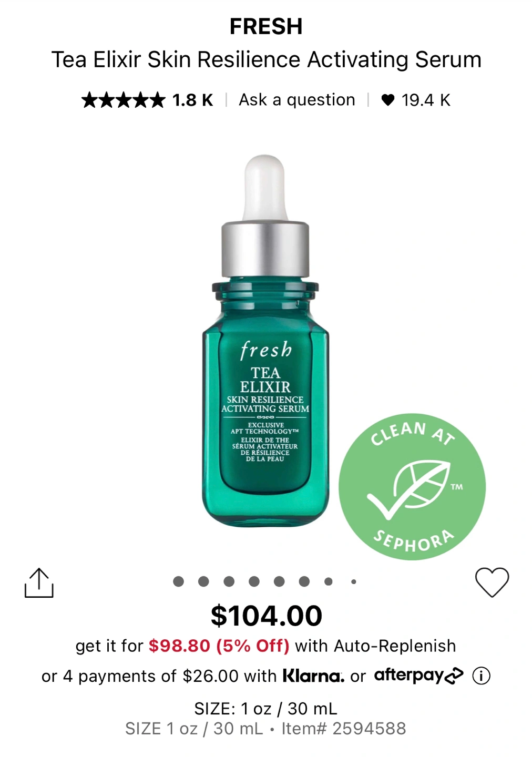
Task: Open the Auto-Replenish 5% off offer
Action: coord(266,646)
